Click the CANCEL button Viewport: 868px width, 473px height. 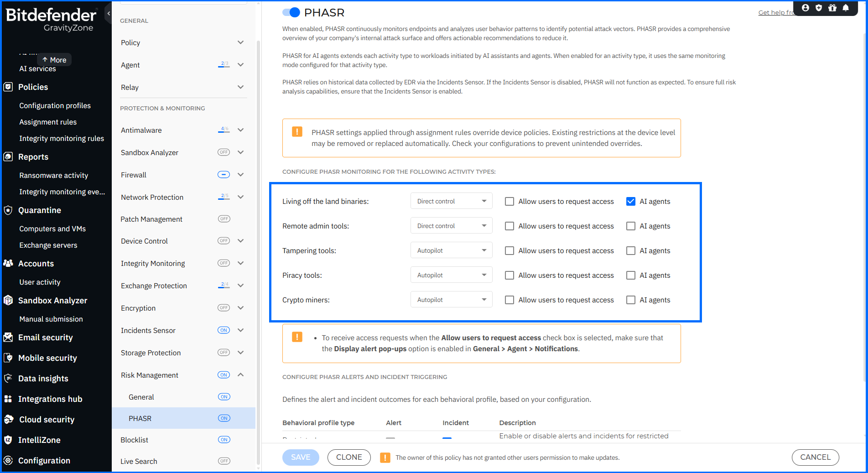[x=815, y=457]
